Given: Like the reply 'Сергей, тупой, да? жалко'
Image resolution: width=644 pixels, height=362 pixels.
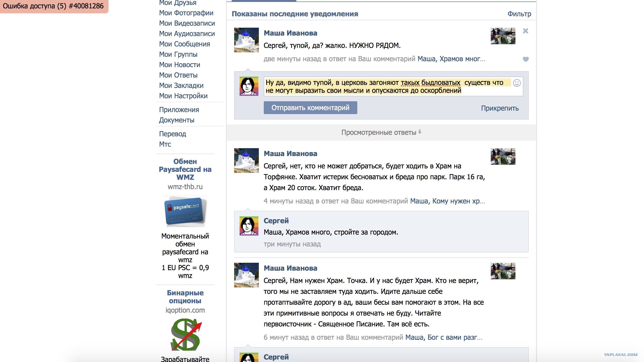Looking at the screenshot, I should 526,59.
